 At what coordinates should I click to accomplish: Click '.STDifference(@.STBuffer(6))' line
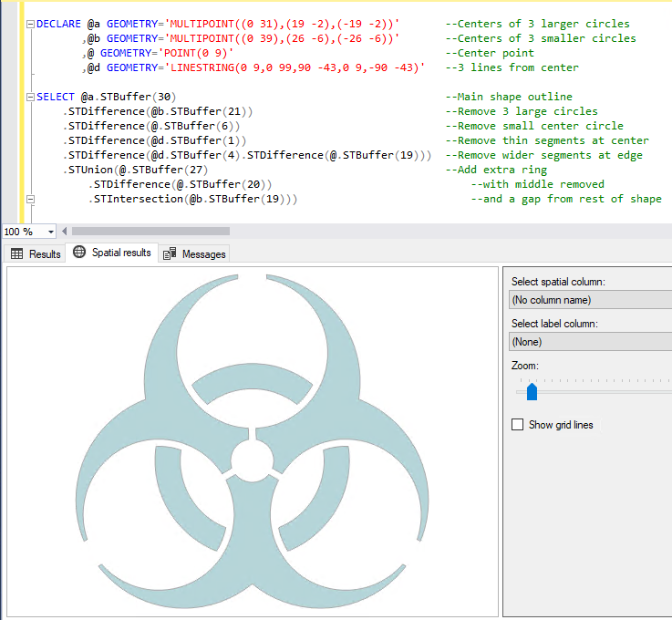151,126
